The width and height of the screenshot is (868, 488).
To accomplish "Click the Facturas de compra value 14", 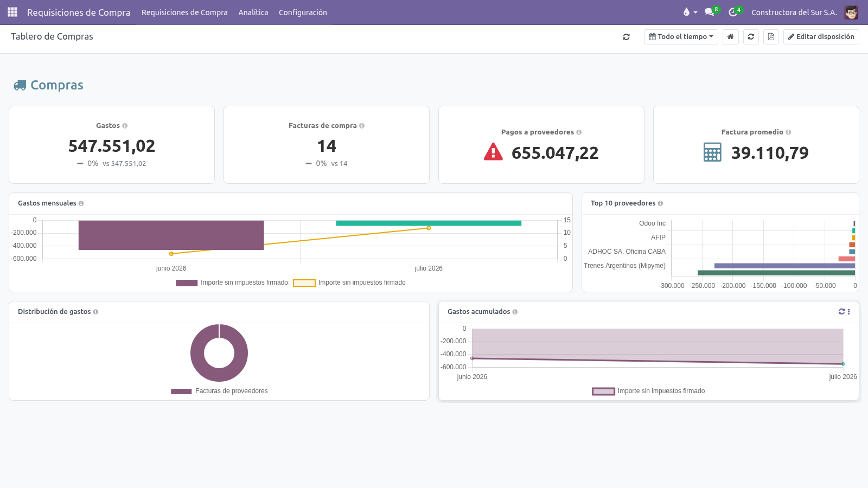I will [327, 146].
